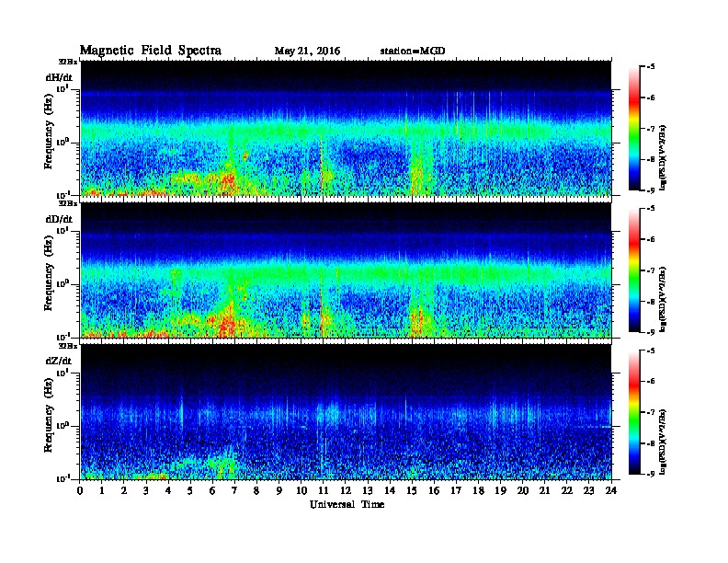Click the dD/dt spectrogram plot area
The width and height of the screenshot is (728, 563).
point(346,270)
